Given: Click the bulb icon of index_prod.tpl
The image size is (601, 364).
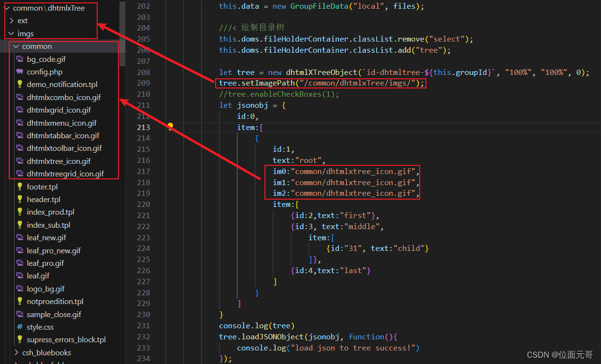Looking at the screenshot, I should (x=20, y=212).
